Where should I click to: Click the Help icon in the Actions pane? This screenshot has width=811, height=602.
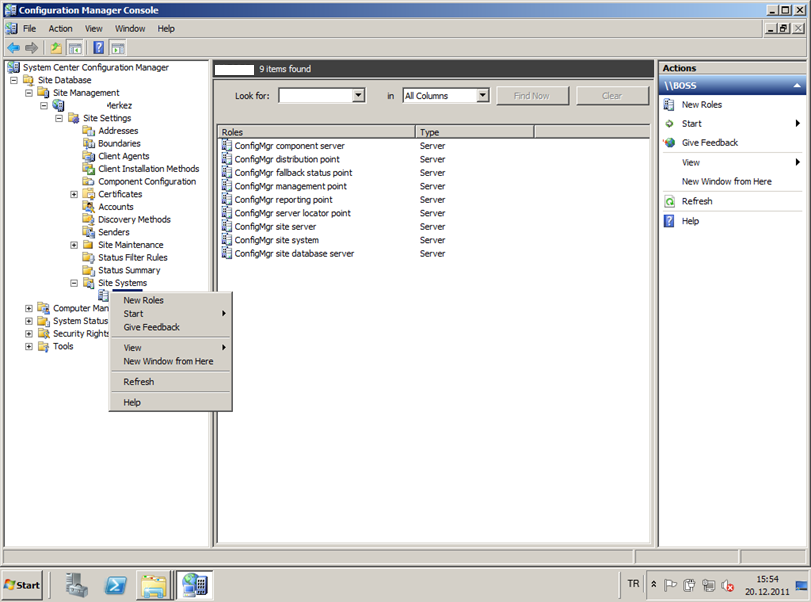tap(669, 221)
